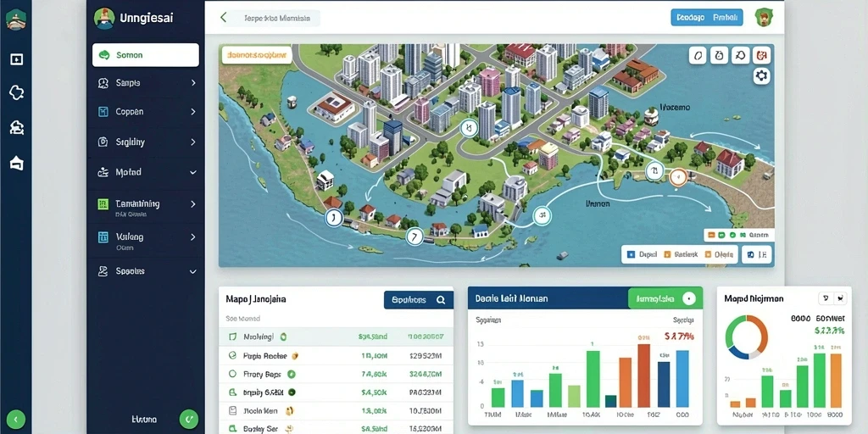Click the green round arrow at rail bottom

(15, 420)
